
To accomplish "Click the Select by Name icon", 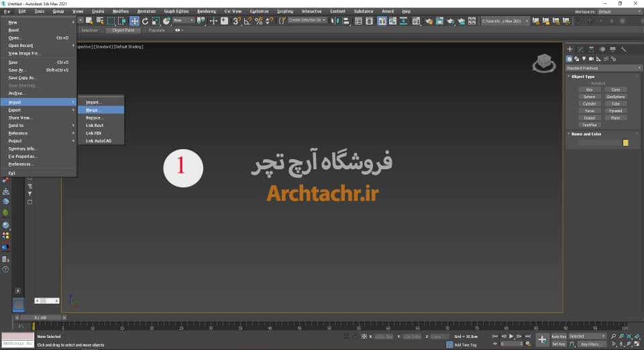I will click(x=100, y=21).
